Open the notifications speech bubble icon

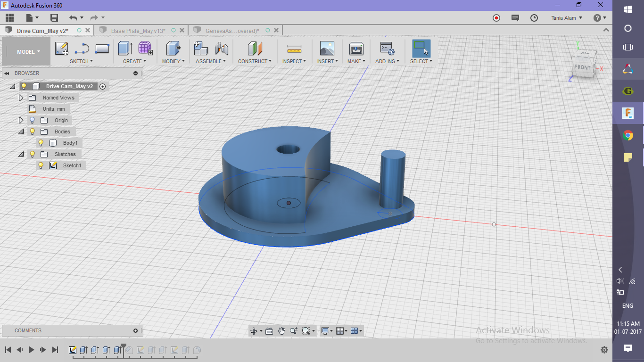515,18
